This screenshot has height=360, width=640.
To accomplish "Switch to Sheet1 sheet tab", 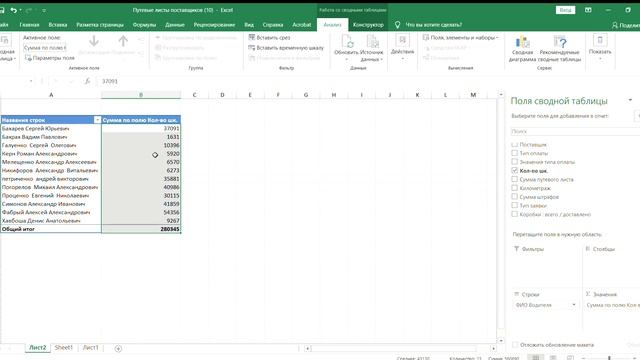I will [64, 348].
